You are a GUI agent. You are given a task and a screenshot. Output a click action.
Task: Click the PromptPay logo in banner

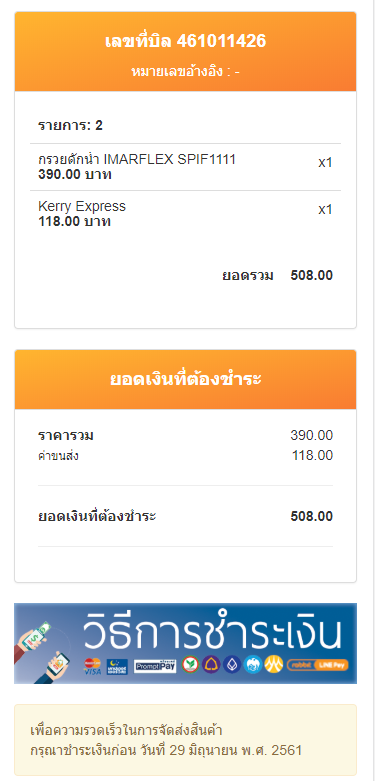pos(155,666)
